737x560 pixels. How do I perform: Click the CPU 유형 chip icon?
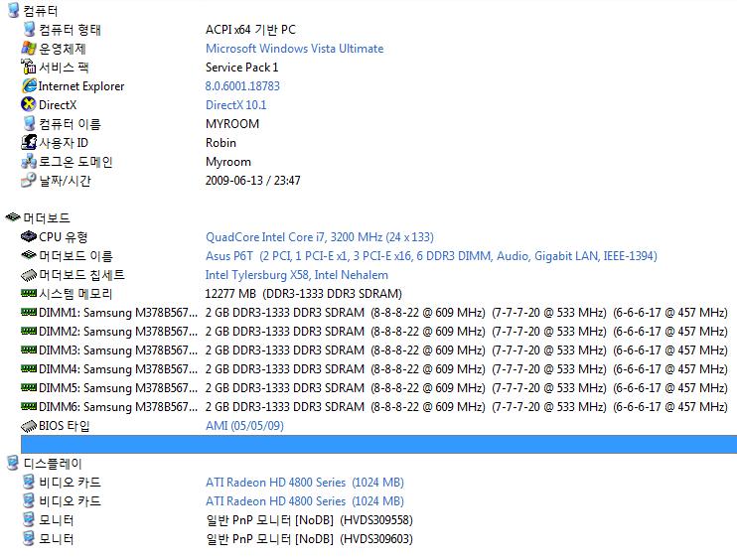point(29,236)
